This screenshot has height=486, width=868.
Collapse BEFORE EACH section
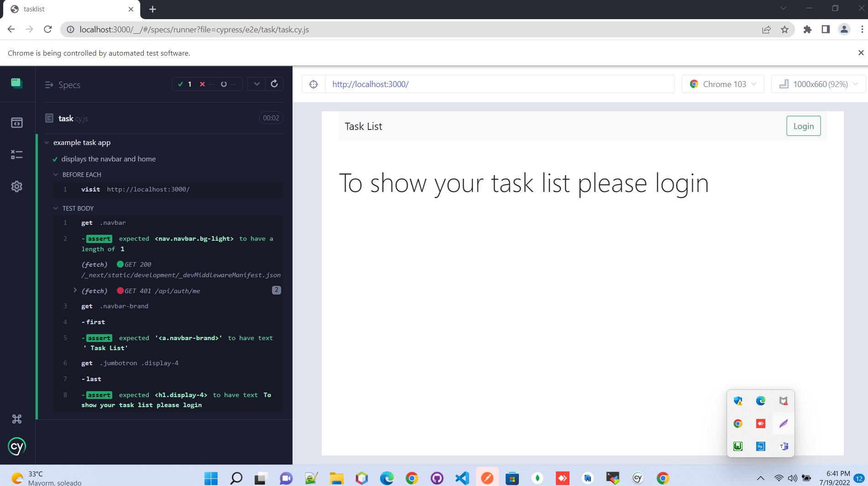(56, 175)
